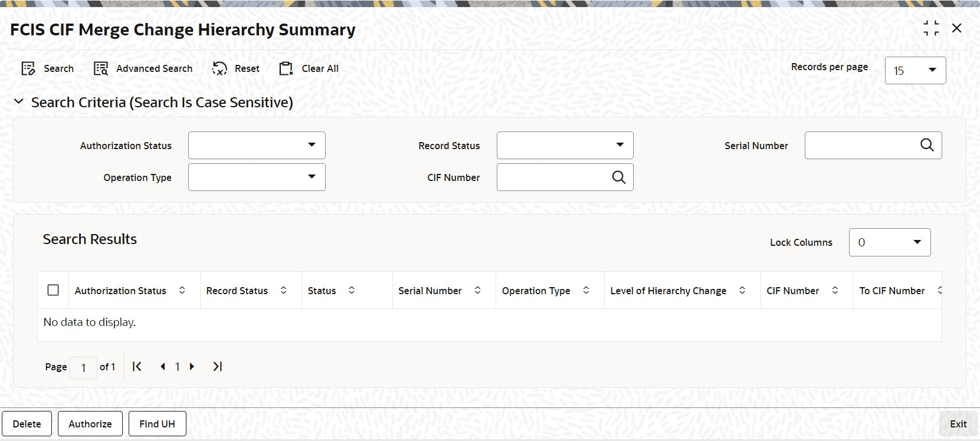
Task: Click the Serial Number lookup magnifier icon
Action: pyautogui.click(x=927, y=145)
